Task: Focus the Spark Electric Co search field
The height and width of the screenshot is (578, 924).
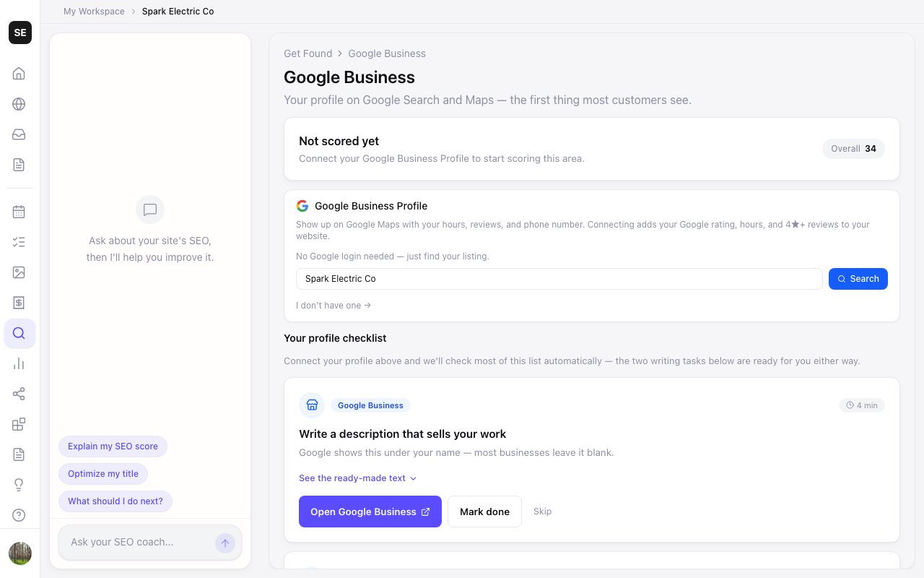Action: 559,279
